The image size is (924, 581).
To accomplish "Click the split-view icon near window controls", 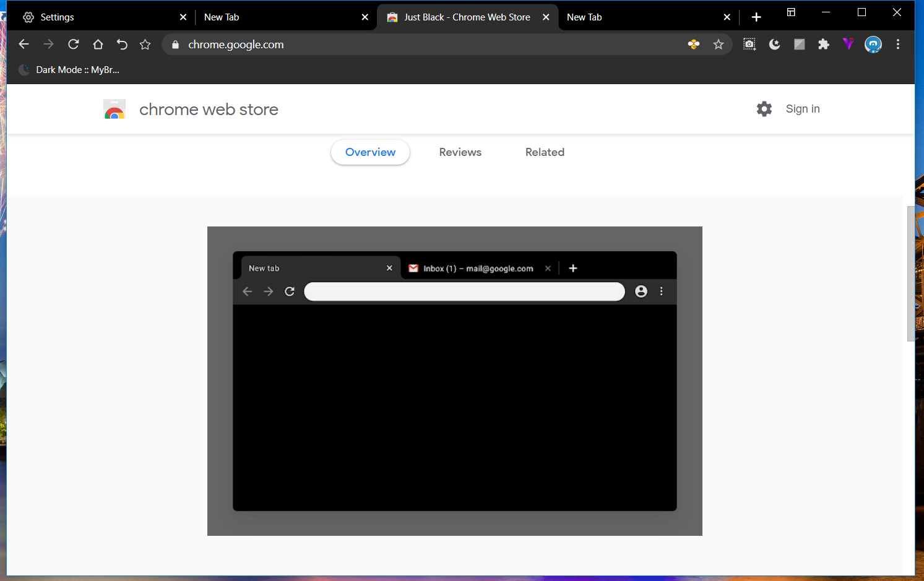I will point(791,12).
